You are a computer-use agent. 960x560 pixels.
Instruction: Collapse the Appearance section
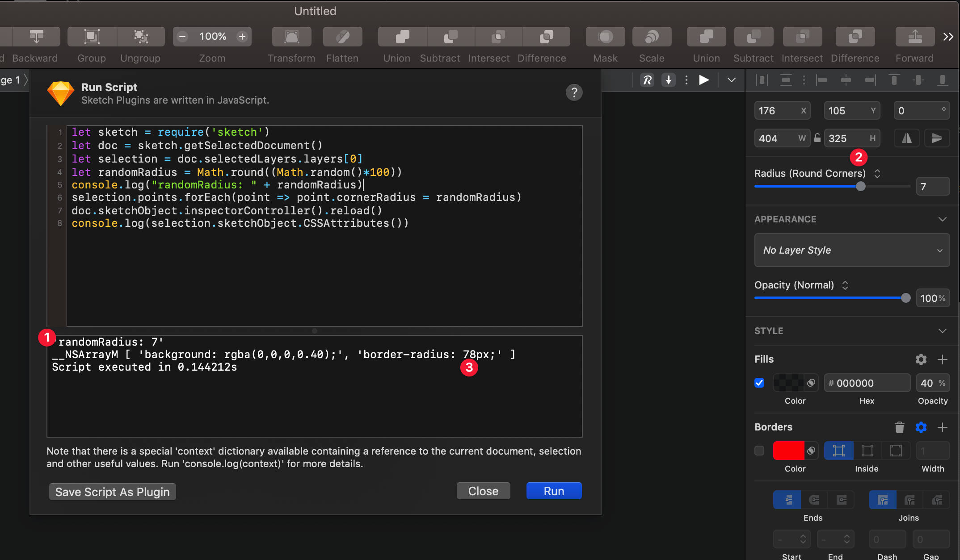(943, 219)
